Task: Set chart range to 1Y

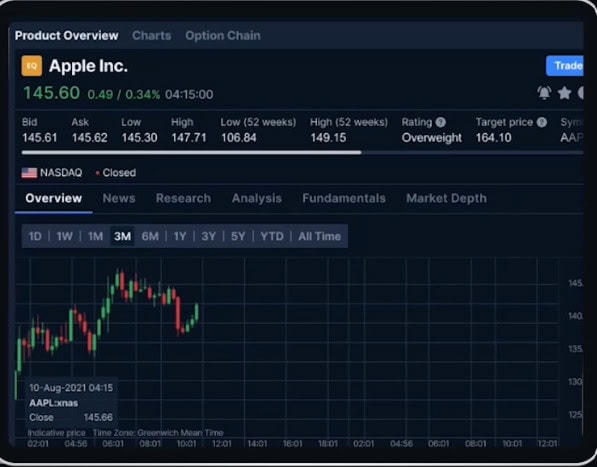Action: click(x=180, y=236)
